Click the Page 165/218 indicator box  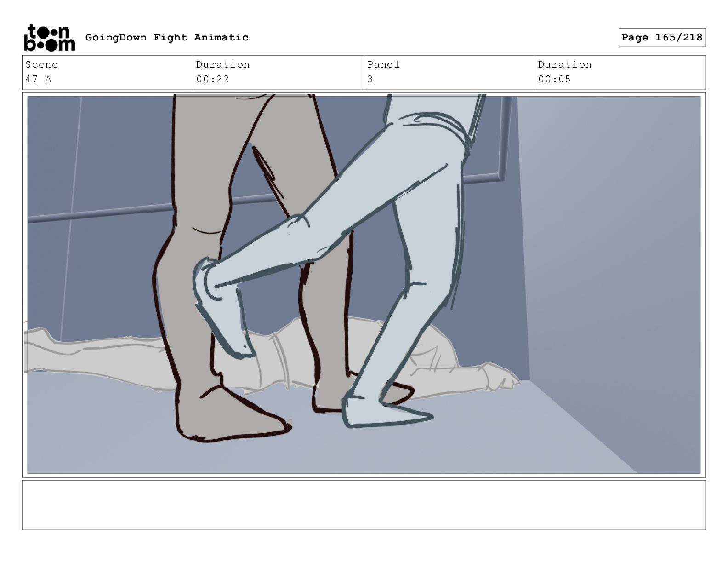pyautogui.click(x=662, y=38)
